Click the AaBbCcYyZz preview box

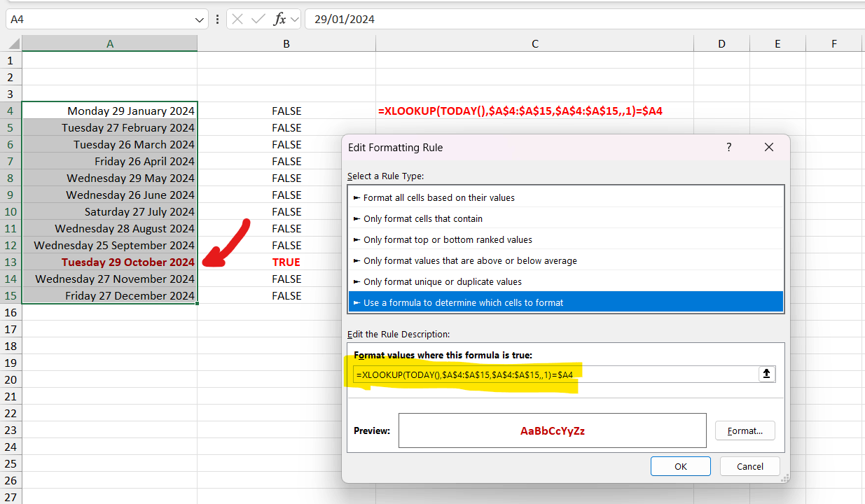pyautogui.click(x=553, y=430)
